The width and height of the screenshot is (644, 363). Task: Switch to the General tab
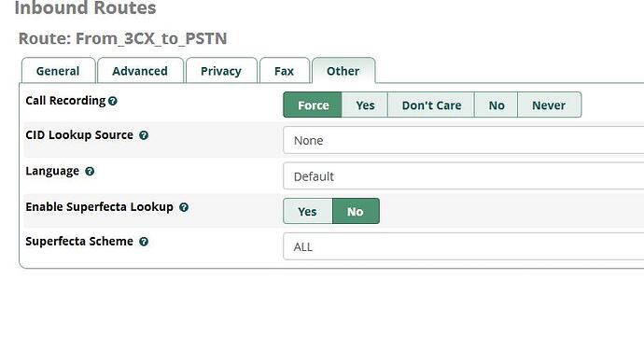pyautogui.click(x=58, y=71)
